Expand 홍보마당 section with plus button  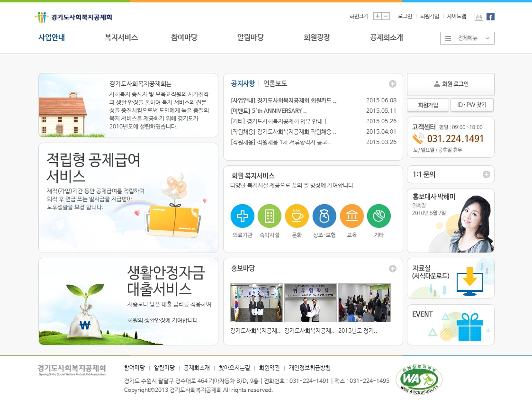coord(392,269)
